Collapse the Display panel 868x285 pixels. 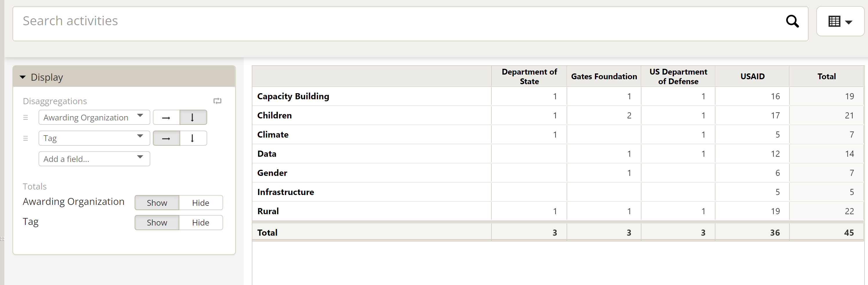(x=23, y=77)
